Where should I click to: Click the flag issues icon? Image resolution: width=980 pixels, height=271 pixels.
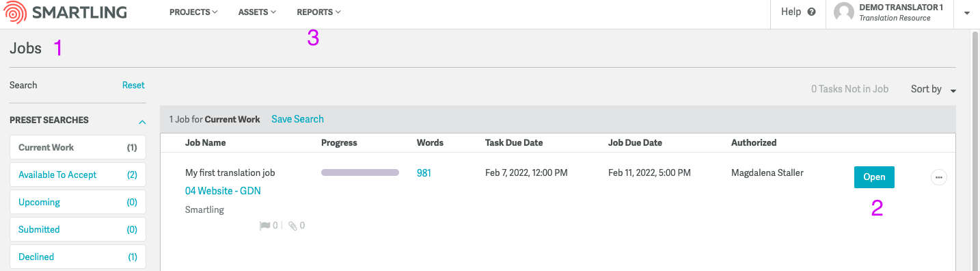(x=264, y=225)
